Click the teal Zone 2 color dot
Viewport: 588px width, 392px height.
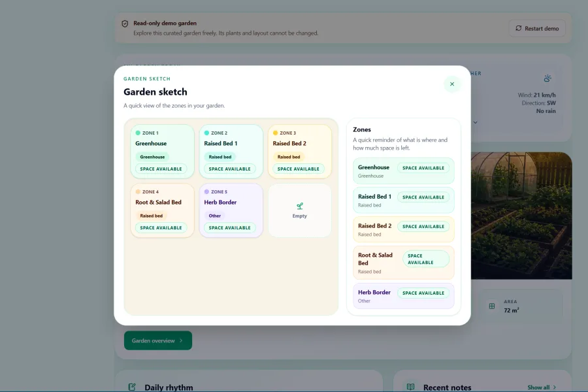[206, 133]
